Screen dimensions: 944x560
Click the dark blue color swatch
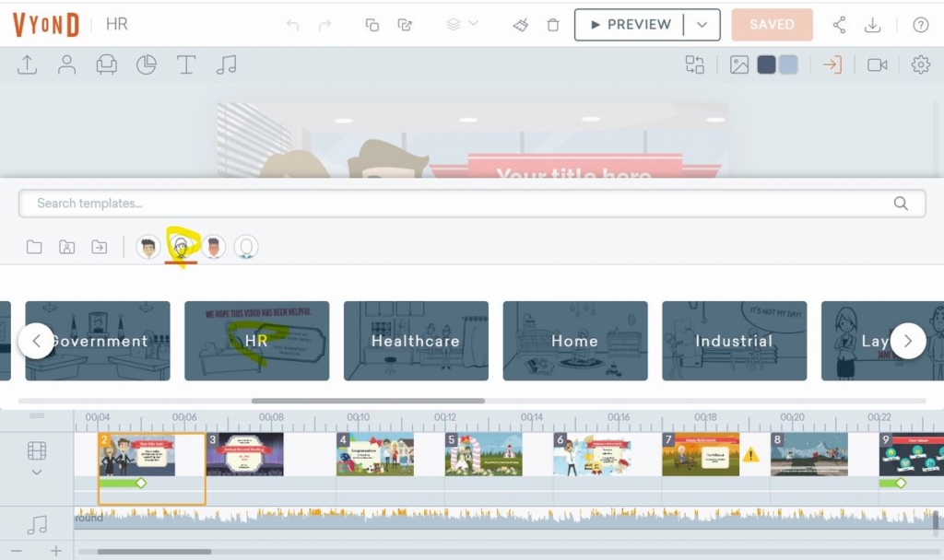766,64
